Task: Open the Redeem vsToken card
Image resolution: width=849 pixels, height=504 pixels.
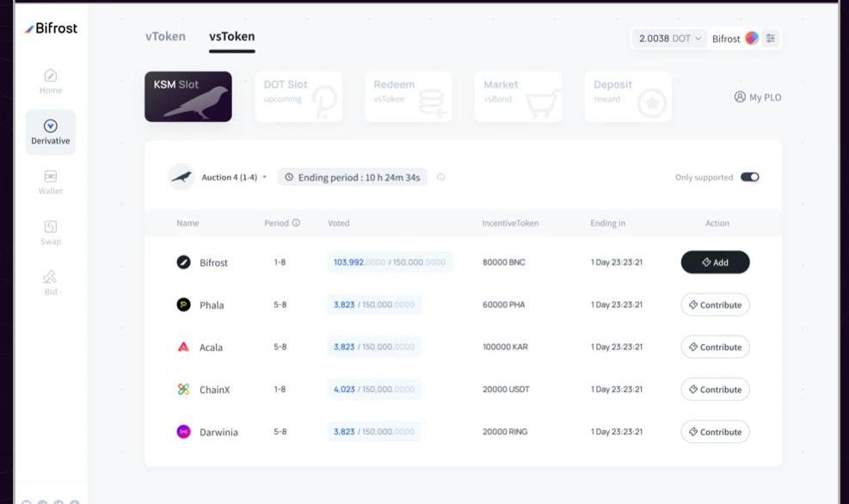Action: point(409,96)
